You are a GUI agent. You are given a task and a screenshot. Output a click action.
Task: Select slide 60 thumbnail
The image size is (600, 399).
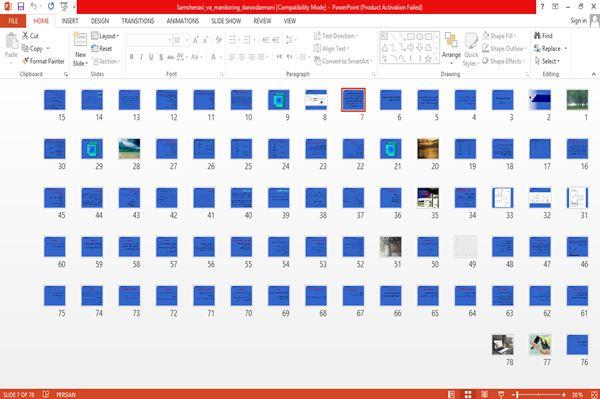(55, 247)
